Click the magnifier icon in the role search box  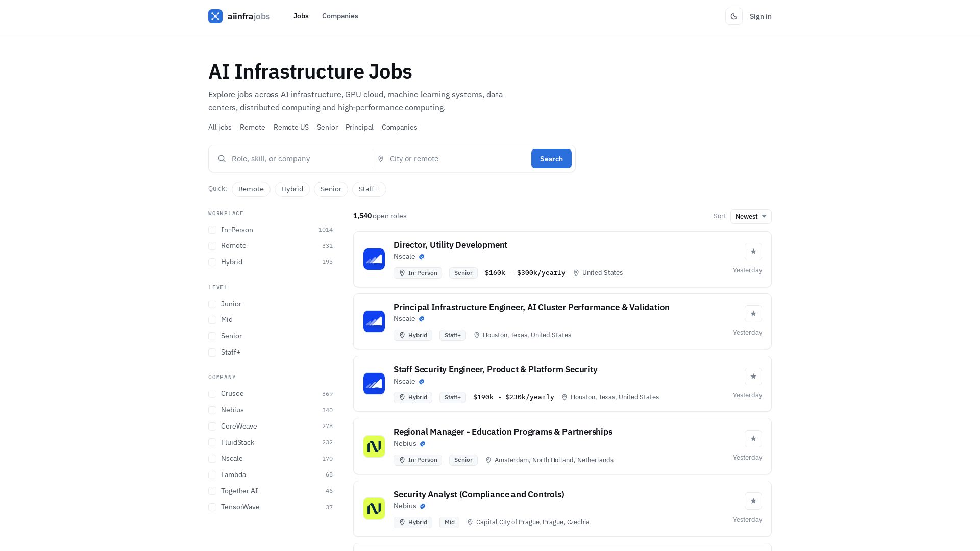click(222, 159)
